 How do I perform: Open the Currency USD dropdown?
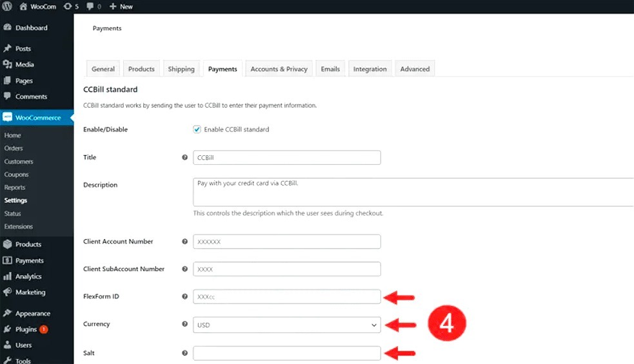[286, 325]
